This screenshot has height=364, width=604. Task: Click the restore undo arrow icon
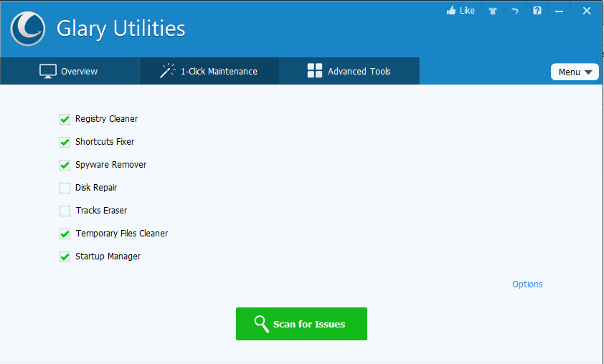[514, 11]
